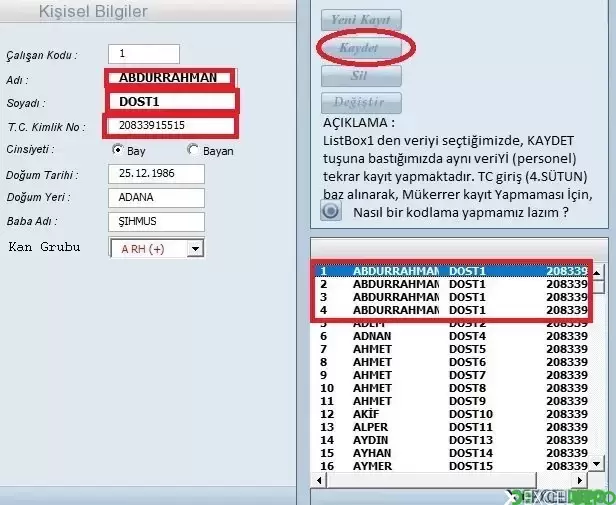This screenshot has width=616, height=505.
Task: Click the Cinsiyeti label
Action: tap(30, 149)
